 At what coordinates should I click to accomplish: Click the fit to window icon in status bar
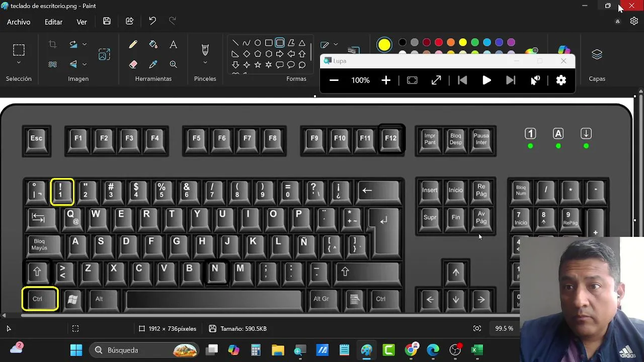(x=477, y=328)
